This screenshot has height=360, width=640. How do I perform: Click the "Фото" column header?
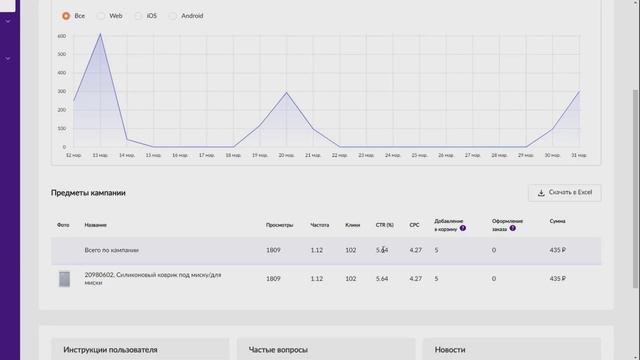coord(63,225)
